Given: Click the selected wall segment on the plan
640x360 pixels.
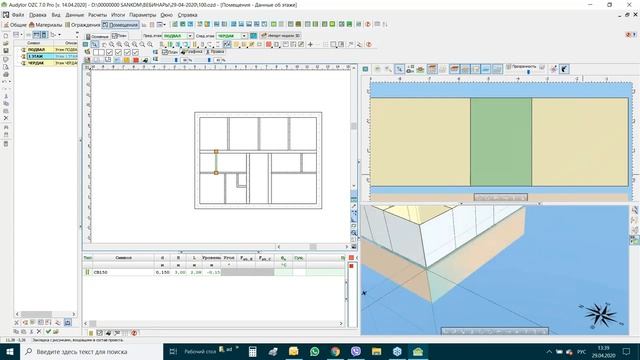Looking at the screenshot, I should coord(216,162).
